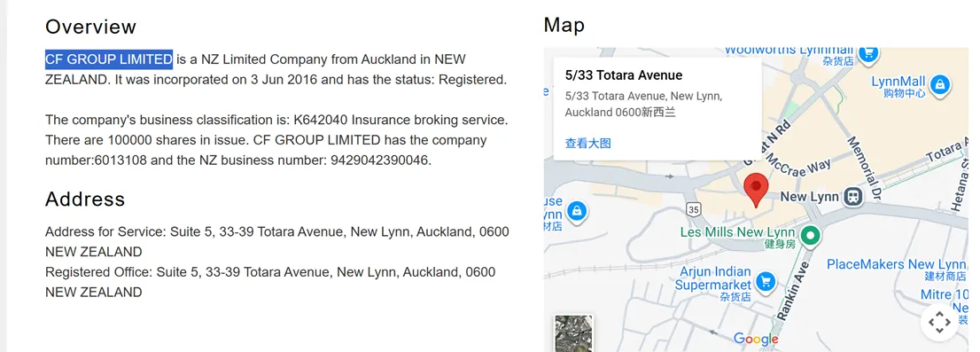Image resolution: width=980 pixels, height=352 pixels.
Task: Click the Mitre 10 map label
Action: pyautogui.click(x=945, y=293)
